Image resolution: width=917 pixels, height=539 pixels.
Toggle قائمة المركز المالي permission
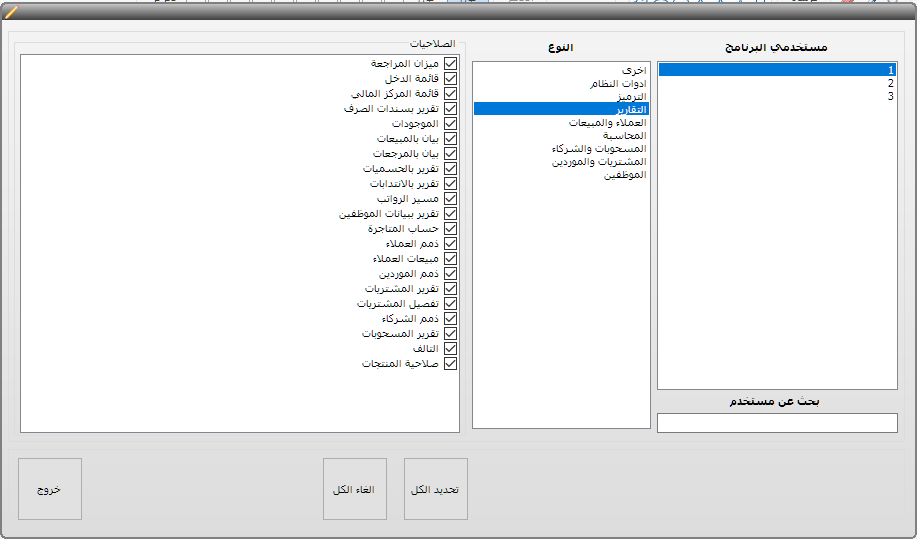point(450,93)
